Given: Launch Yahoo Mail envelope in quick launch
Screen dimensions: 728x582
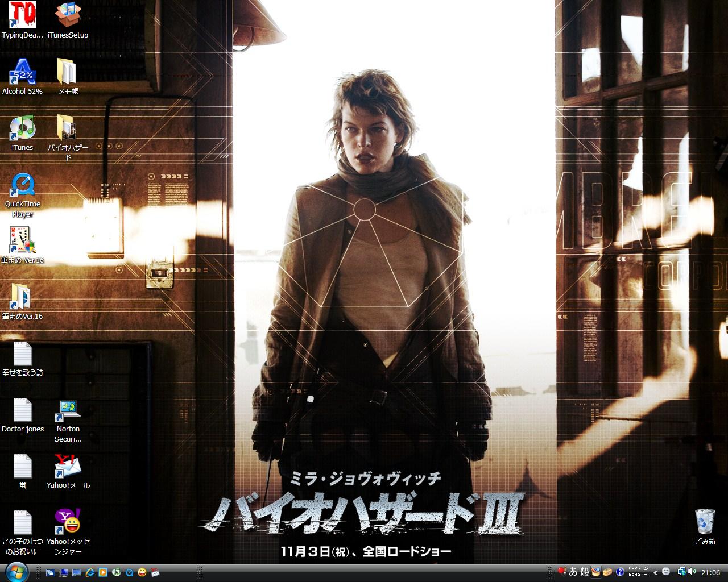Looking at the screenshot, I should coord(155,572).
